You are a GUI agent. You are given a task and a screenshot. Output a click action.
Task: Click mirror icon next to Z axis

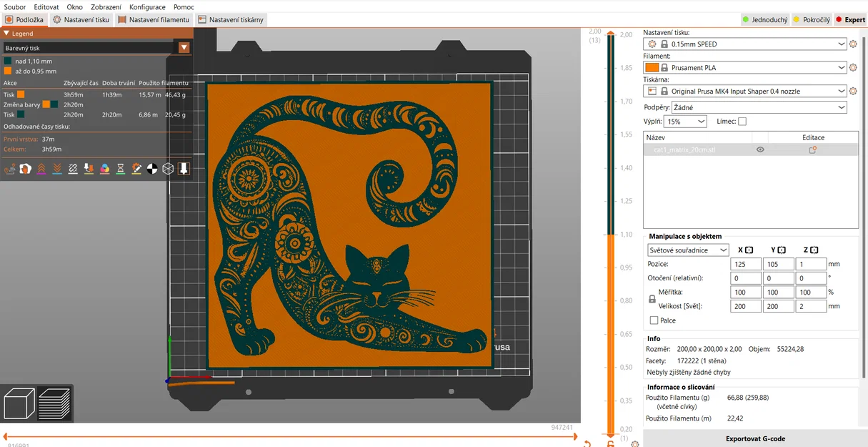(814, 250)
